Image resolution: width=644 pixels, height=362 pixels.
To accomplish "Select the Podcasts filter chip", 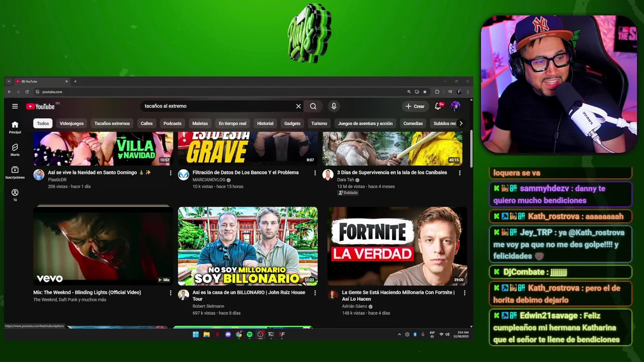I will tap(173, 123).
